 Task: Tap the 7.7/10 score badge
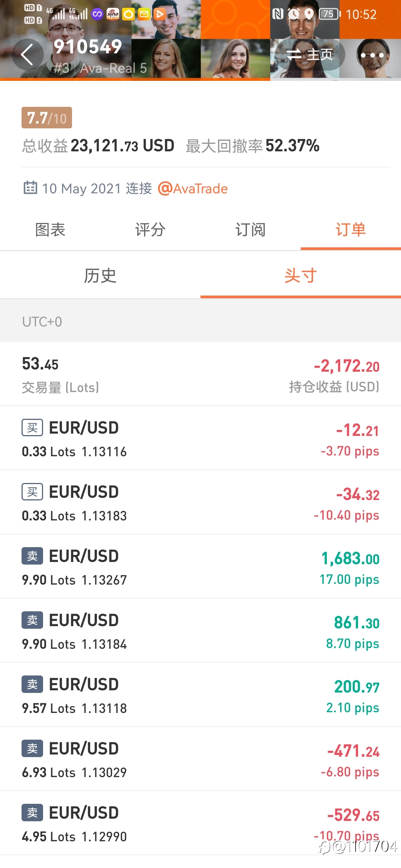(47, 118)
